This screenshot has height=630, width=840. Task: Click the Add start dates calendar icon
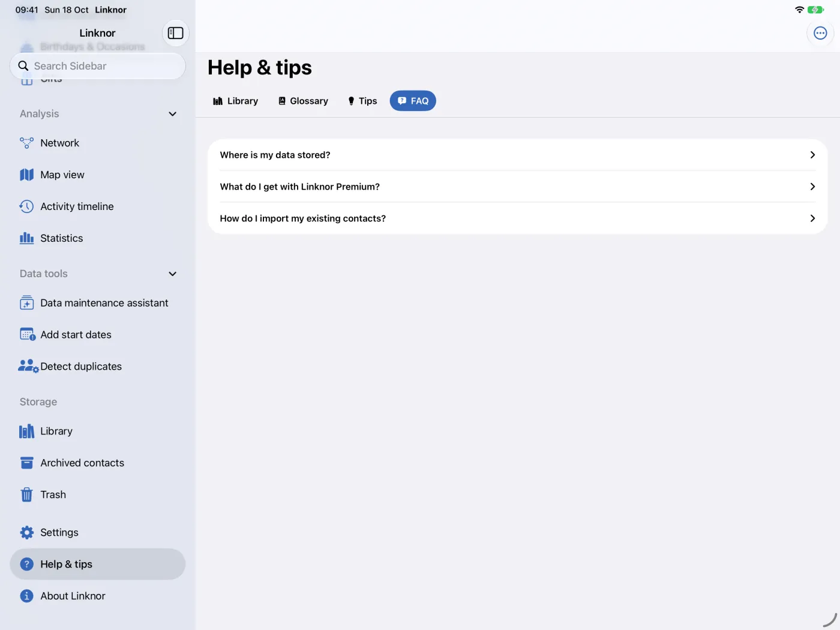click(x=28, y=335)
